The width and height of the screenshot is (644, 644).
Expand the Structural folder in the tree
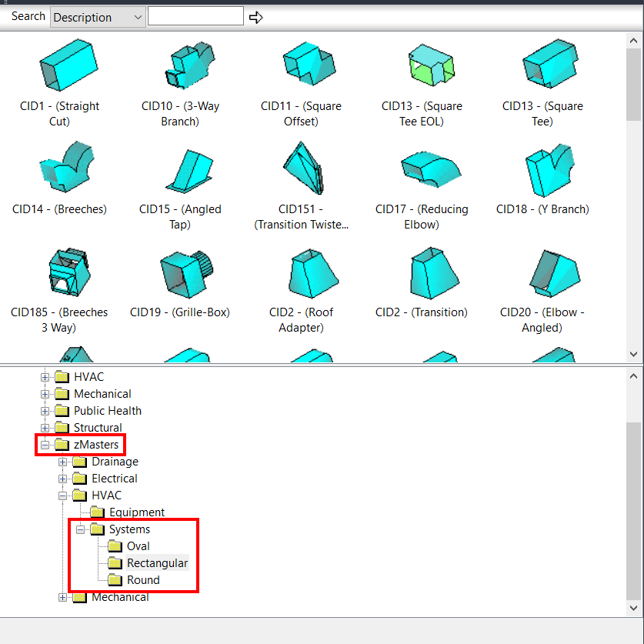click(45, 427)
